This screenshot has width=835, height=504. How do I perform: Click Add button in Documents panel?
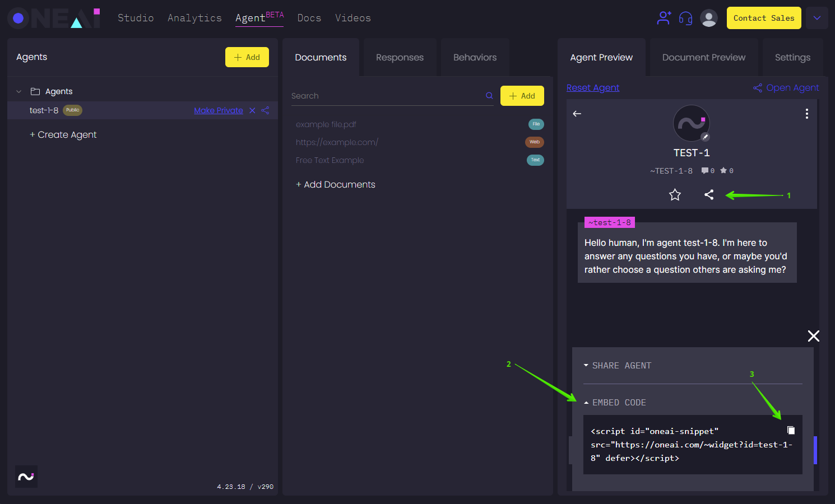point(522,96)
